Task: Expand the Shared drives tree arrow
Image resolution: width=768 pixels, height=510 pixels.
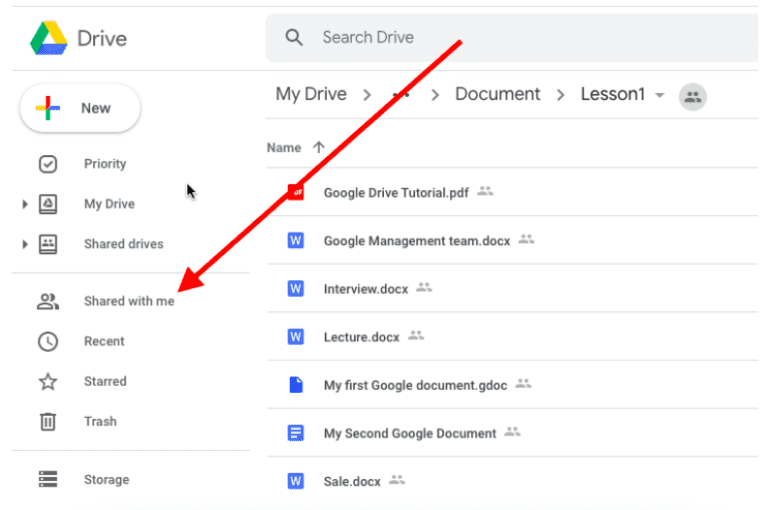Action: [x=24, y=244]
